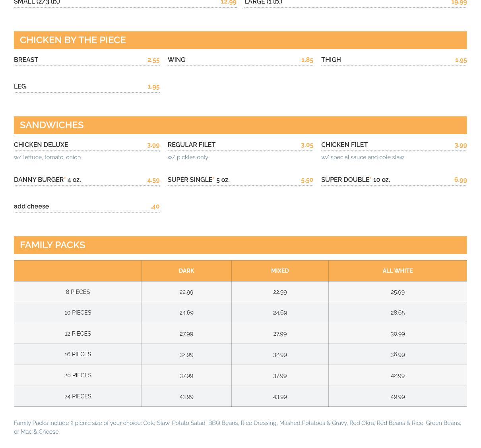Click the add cheese option
This screenshot has height=448, width=481.
(x=31, y=207)
